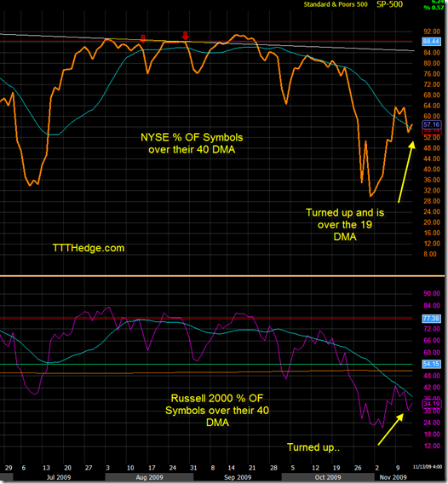Image resolution: width=448 pixels, height=484 pixels.
Task: Click 28.00 on the upper price scale
Action: 432,201
